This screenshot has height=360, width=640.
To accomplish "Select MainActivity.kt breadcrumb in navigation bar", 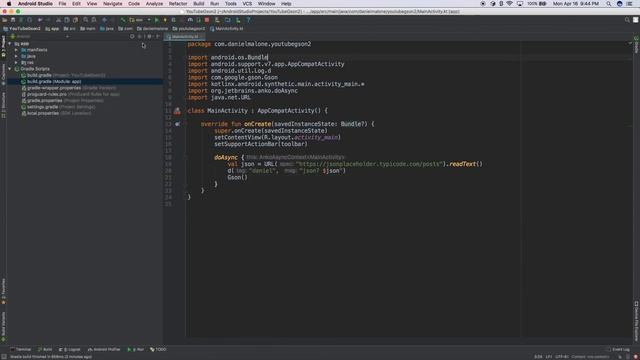I will (227, 29).
